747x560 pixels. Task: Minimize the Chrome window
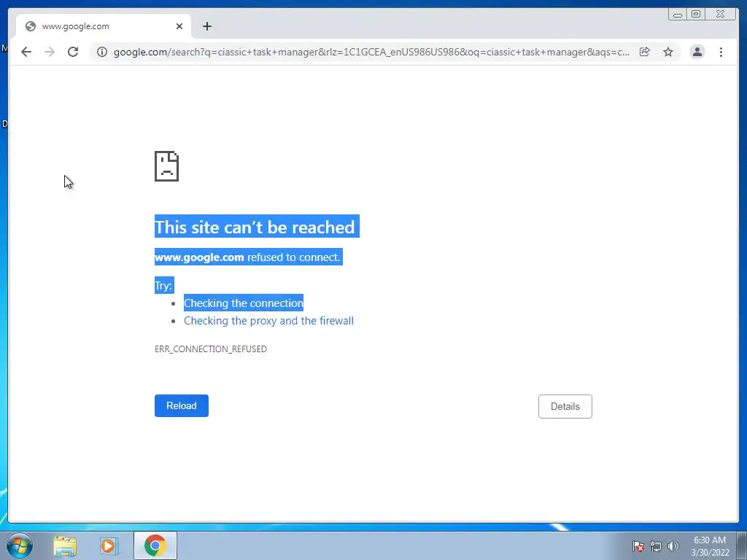tap(678, 15)
